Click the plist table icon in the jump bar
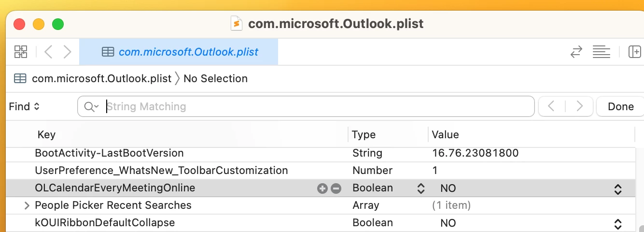 (20, 78)
